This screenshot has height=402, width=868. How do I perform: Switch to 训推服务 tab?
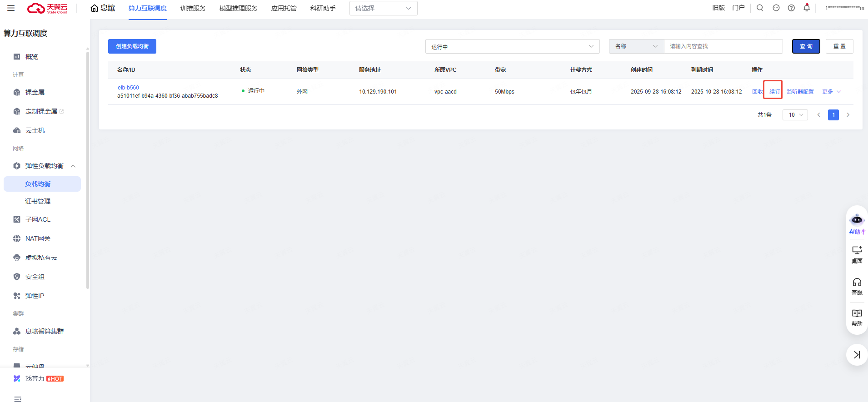tap(193, 8)
